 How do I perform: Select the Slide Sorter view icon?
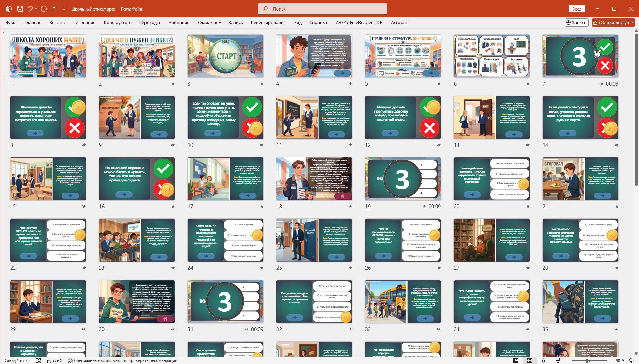point(530,360)
